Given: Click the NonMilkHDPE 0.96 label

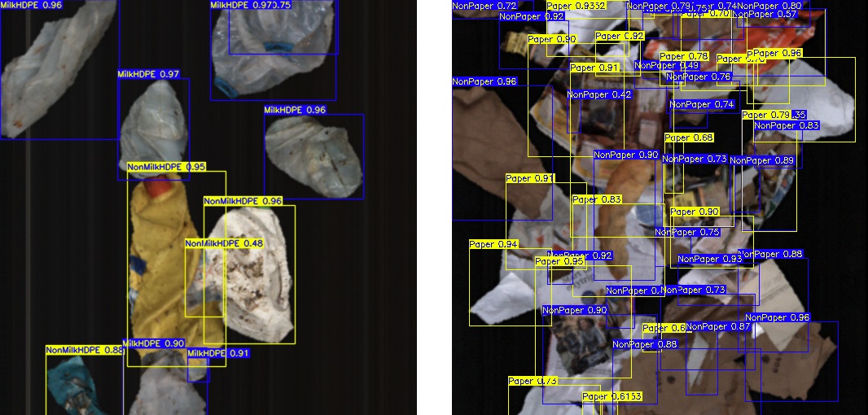Looking at the screenshot, I should click(243, 201).
